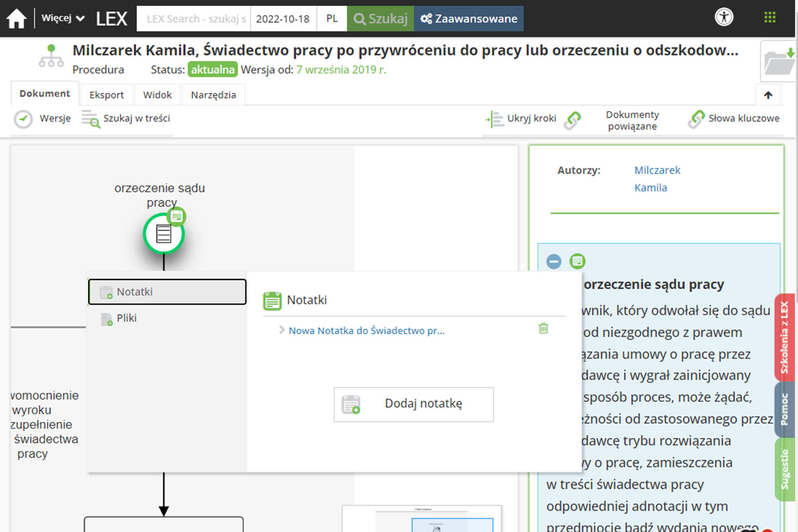Collapse the ribbon with the up arrow
Screen dimensions: 798x532
[x=768, y=95]
